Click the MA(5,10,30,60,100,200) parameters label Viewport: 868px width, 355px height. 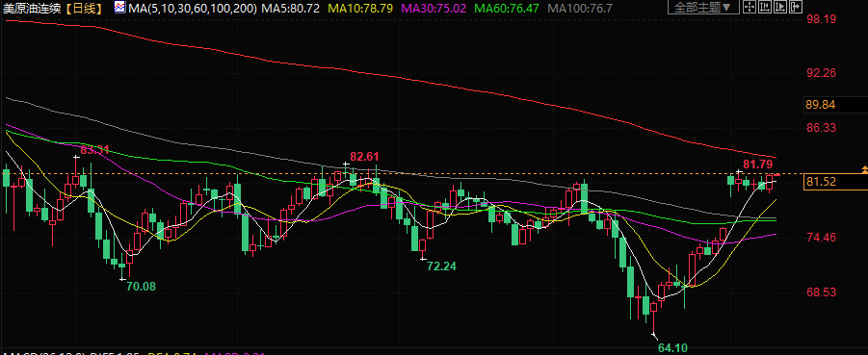pos(193,8)
